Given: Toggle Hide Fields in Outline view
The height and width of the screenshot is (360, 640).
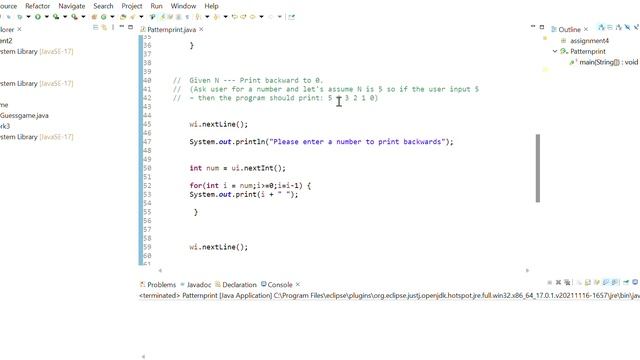Looking at the screenshot, I should click(x=627, y=27).
